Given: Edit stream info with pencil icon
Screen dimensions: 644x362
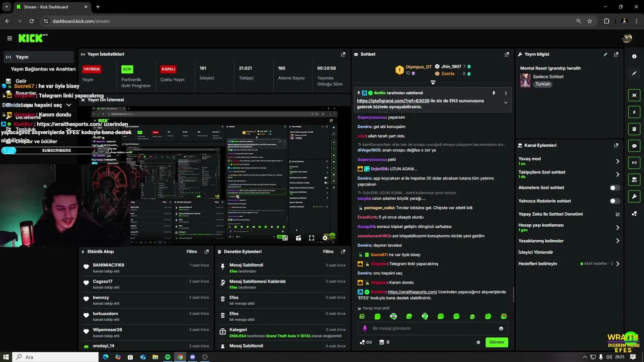Looking at the screenshot, I should 606,54.
